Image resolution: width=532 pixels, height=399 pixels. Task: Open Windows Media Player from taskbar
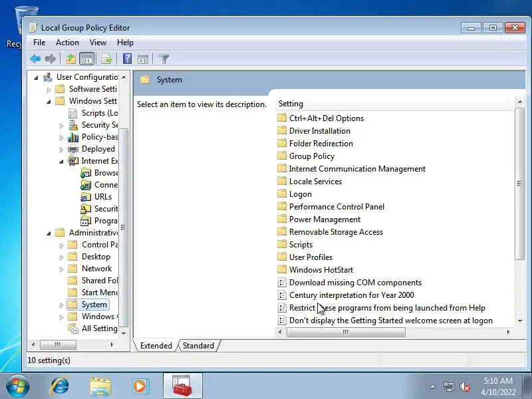tap(140, 386)
